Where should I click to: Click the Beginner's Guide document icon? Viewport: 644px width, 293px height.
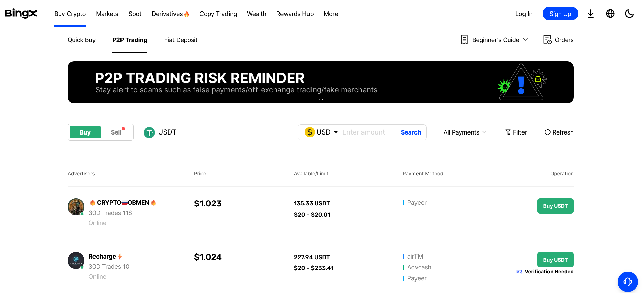click(x=464, y=40)
